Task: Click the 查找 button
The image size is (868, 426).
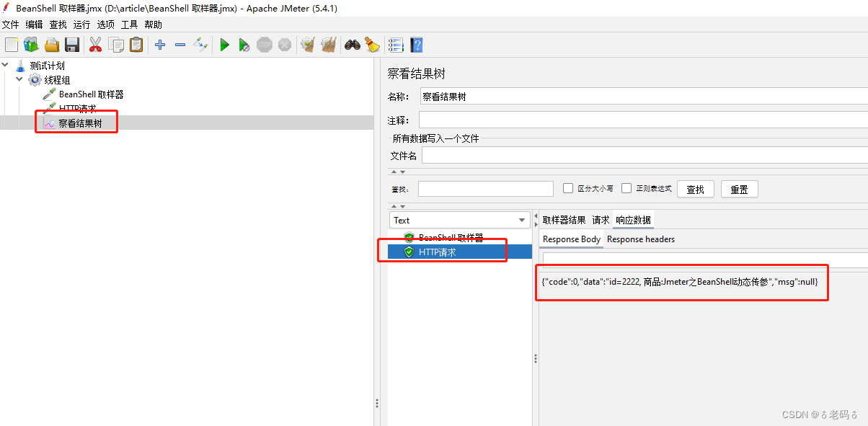Action: coord(695,188)
